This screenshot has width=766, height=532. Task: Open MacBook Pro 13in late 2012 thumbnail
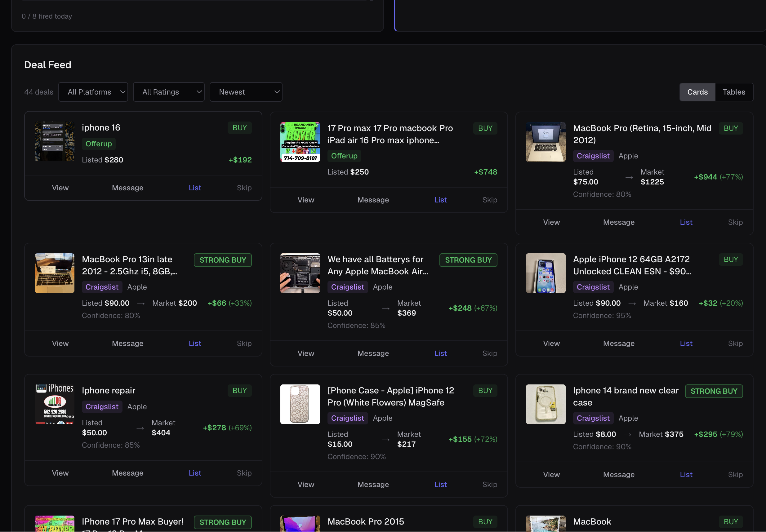pyautogui.click(x=55, y=273)
